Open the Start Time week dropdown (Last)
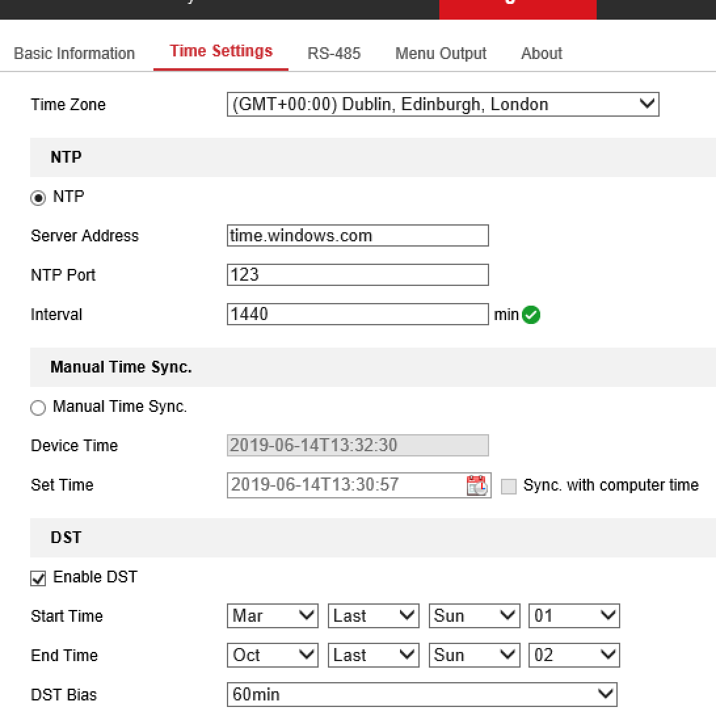This screenshot has height=728, width=716. (x=373, y=616)
